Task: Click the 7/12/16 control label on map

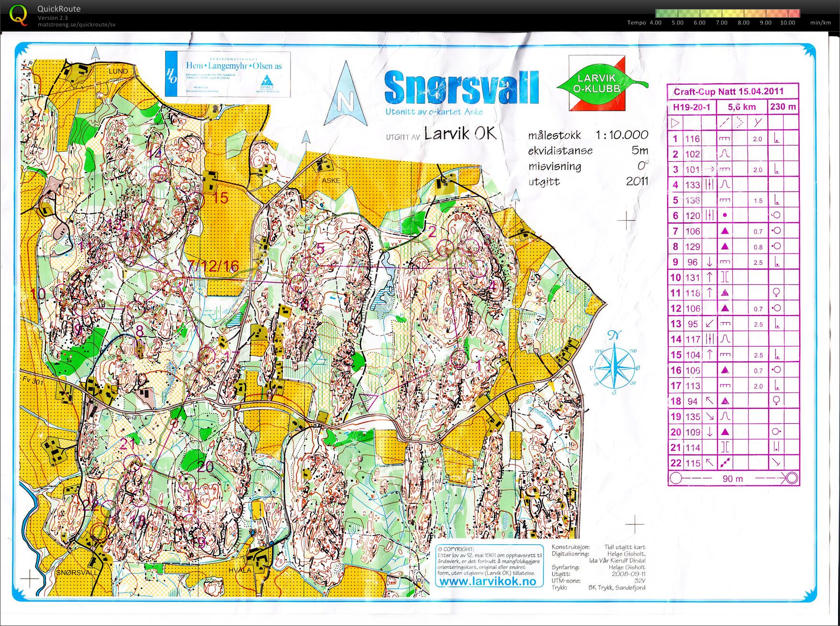Action: (213, 266)
